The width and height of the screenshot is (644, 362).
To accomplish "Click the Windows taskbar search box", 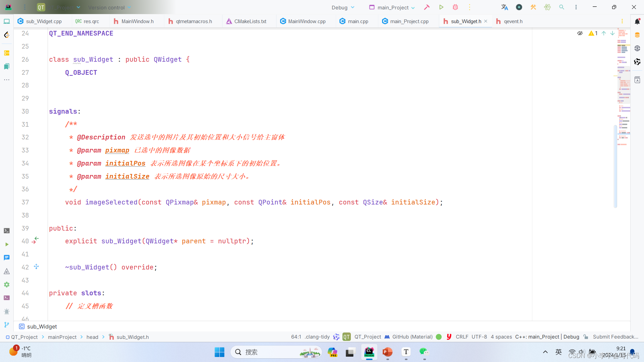I will click(x=276, y=352).
